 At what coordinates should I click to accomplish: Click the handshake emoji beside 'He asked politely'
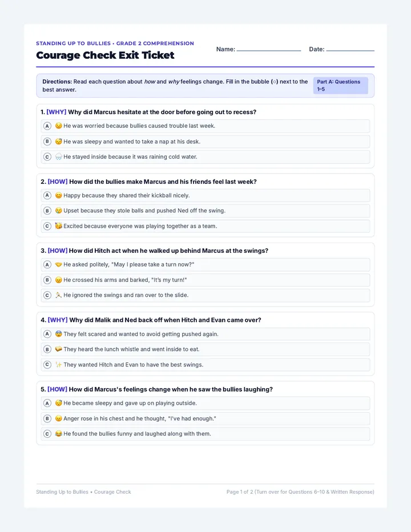[58, 265]
